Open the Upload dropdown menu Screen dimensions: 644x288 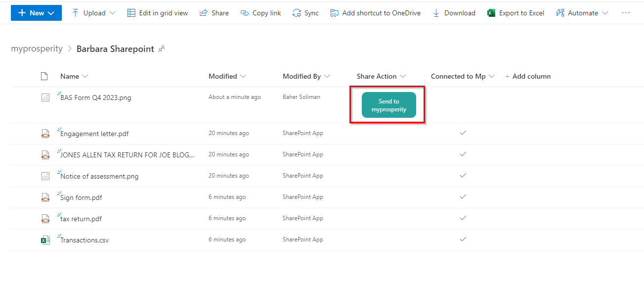pyautogui.click(x=93, y=13)
